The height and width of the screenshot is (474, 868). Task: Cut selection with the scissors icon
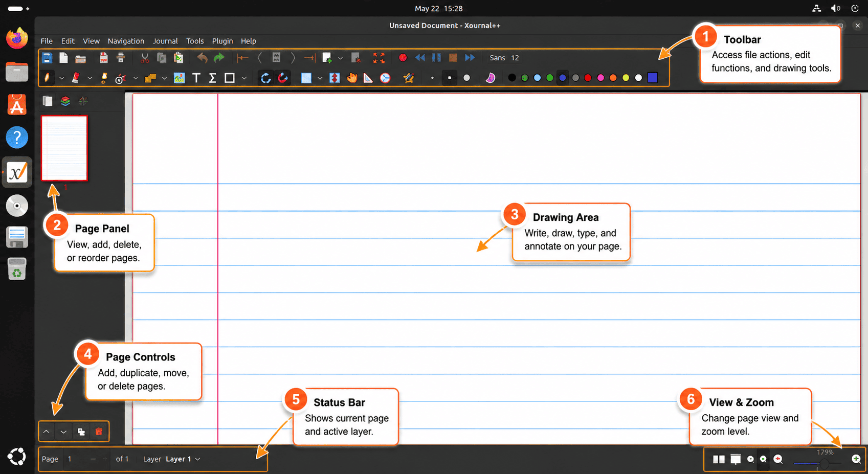(145, 58)
